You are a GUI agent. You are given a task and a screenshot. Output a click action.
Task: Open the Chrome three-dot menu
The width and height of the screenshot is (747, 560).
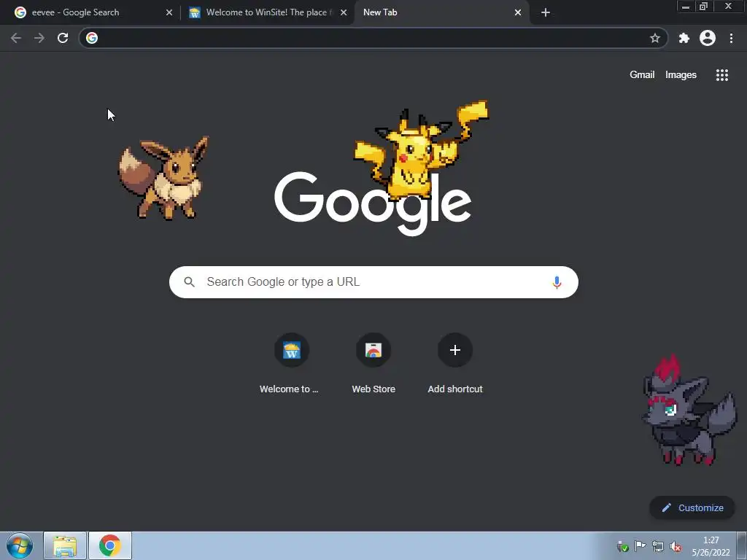(x=731, y=38)
